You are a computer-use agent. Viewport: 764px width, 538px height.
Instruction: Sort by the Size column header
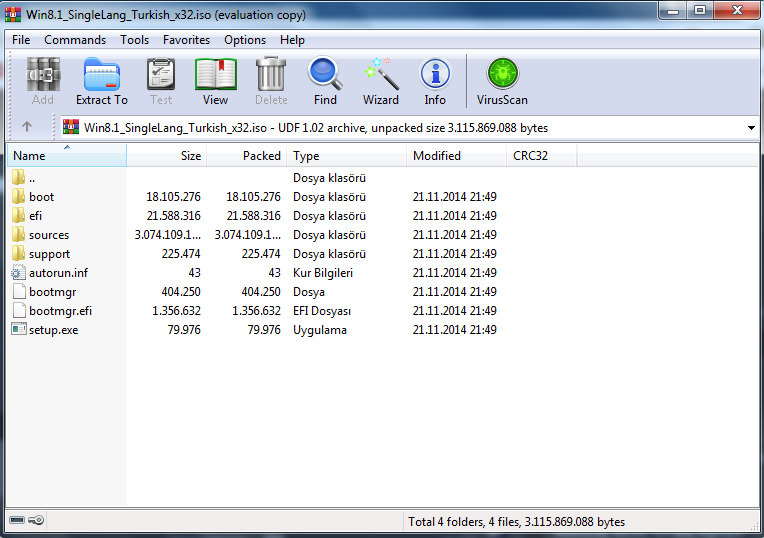[167, 155]
